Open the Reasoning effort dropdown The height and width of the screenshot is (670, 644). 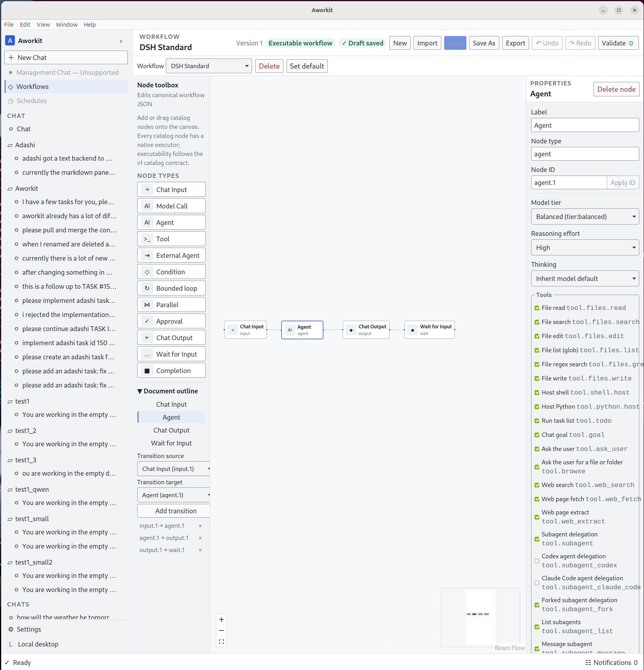tap(585, 248)
